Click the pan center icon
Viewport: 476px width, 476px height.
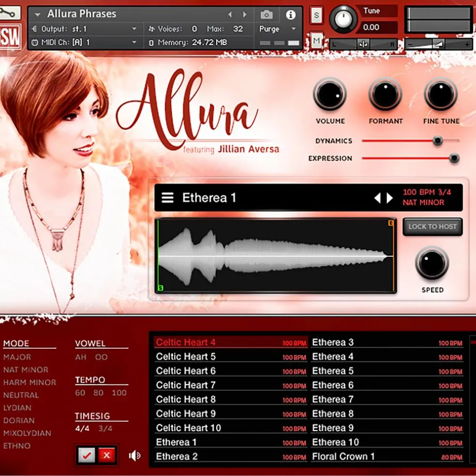[363, 45]
